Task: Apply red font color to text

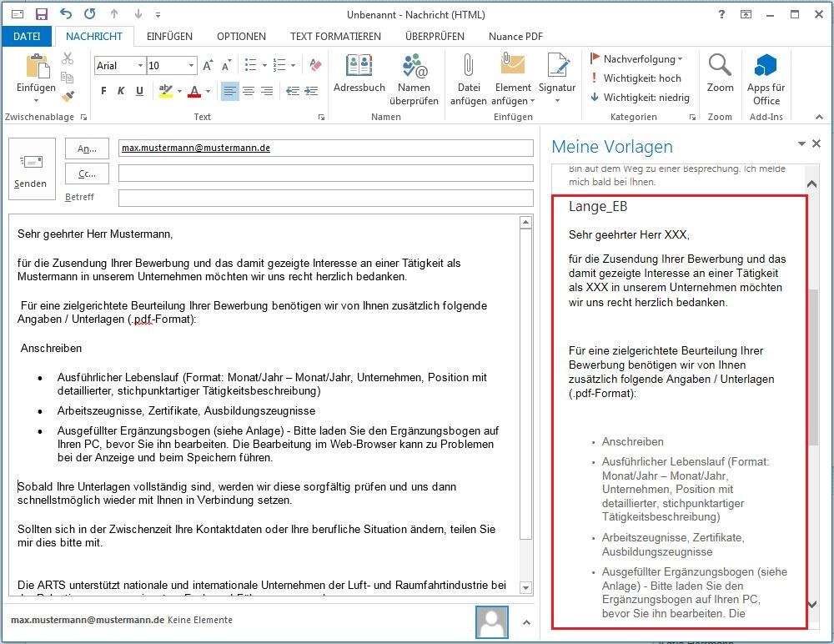Action: click(194, 91)
